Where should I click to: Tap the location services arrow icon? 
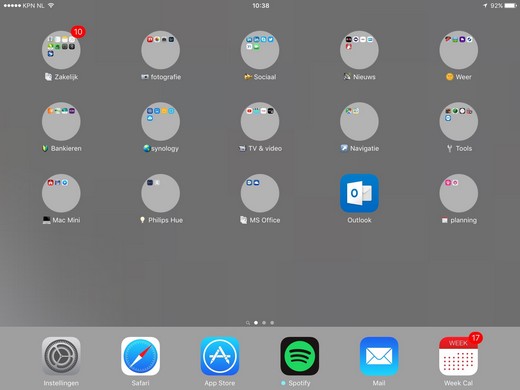tap(485, 5)
